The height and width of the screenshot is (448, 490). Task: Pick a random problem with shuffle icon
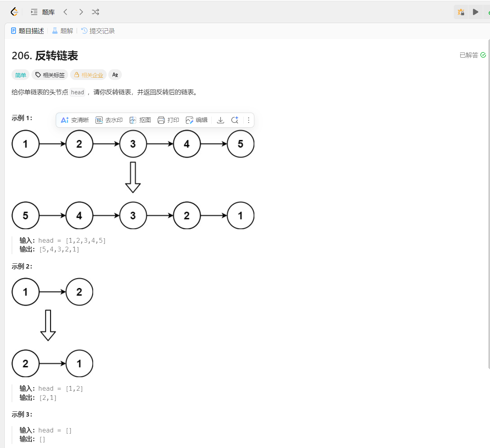pos(96,12)
